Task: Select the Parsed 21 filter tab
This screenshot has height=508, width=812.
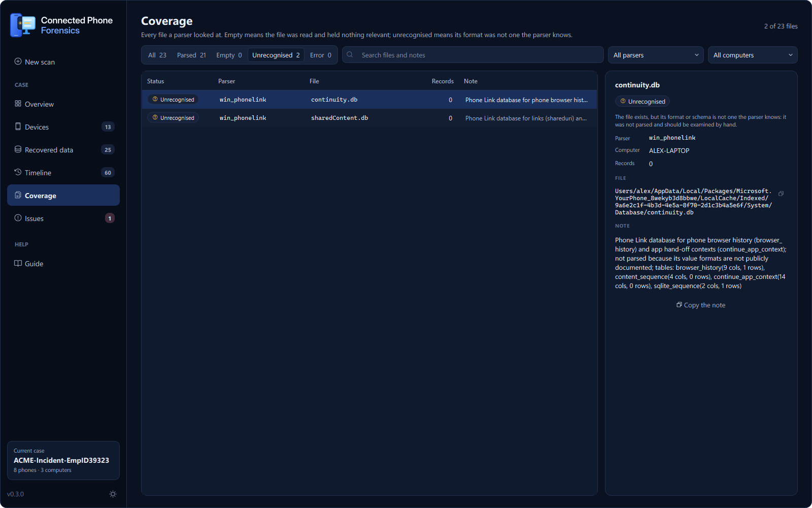Action: (x=191, y=55)
